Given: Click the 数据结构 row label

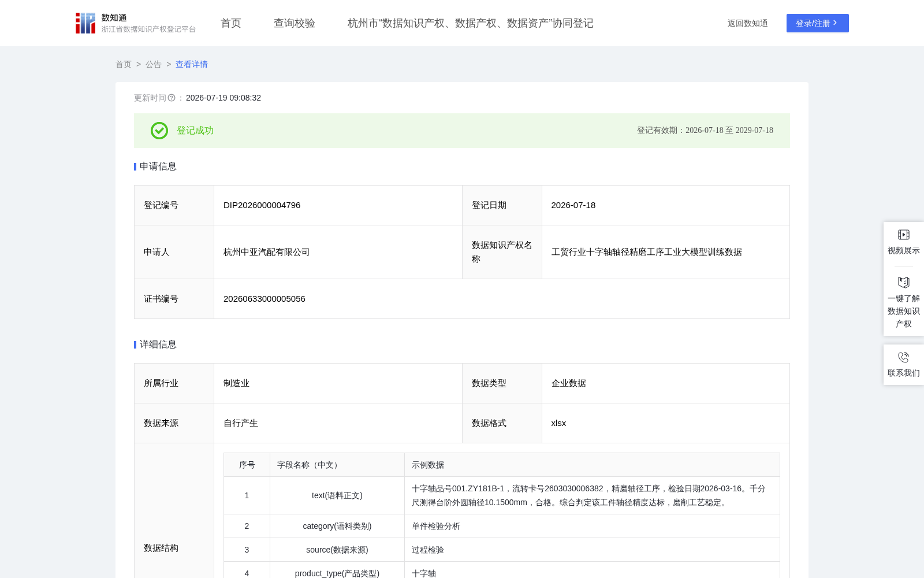Looking at the screenshot, I should (x=161, y=548).
